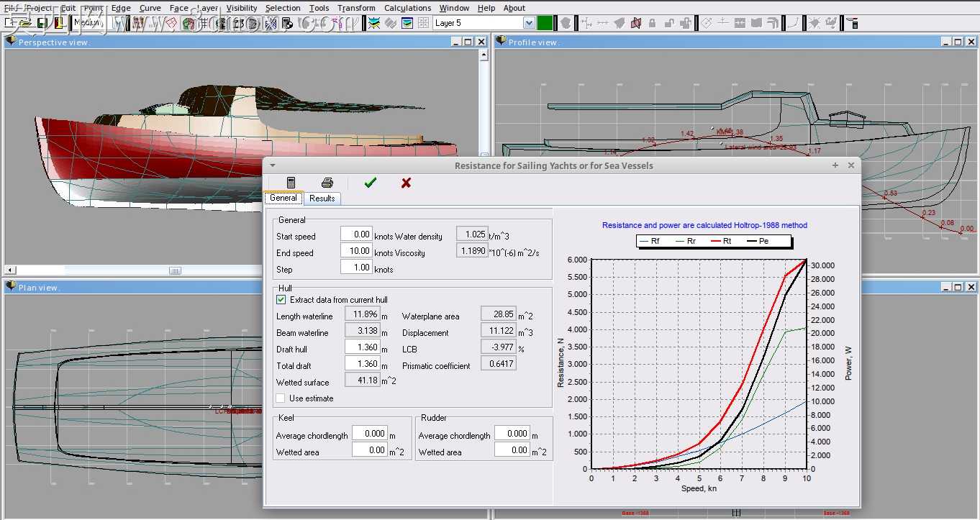
Task: Click the calculator icon in the resistance dialog
Action: (x=291, y=183)
